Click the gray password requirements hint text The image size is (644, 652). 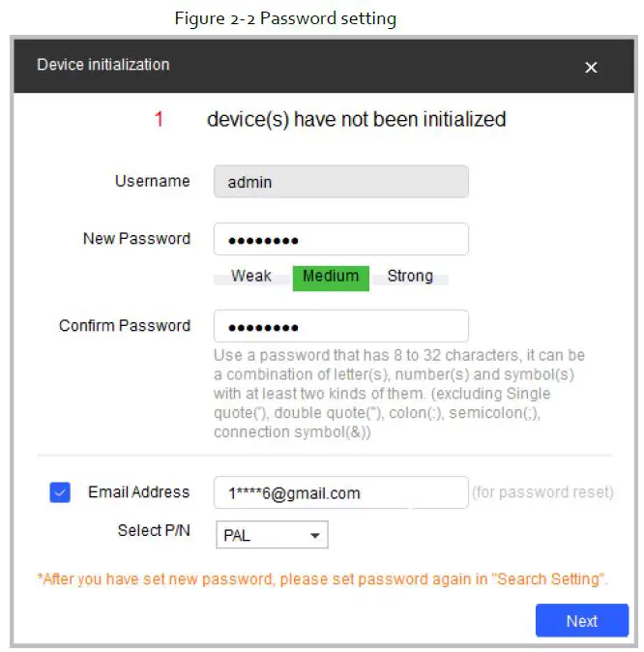[398, 394]
